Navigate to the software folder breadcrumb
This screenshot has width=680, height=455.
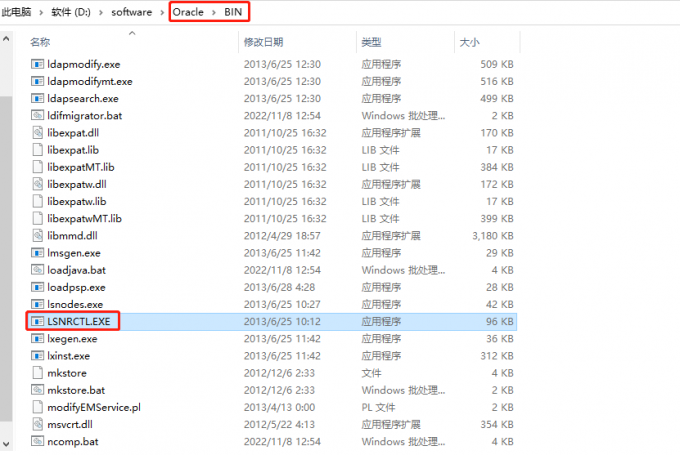click(x=132, y=12)
